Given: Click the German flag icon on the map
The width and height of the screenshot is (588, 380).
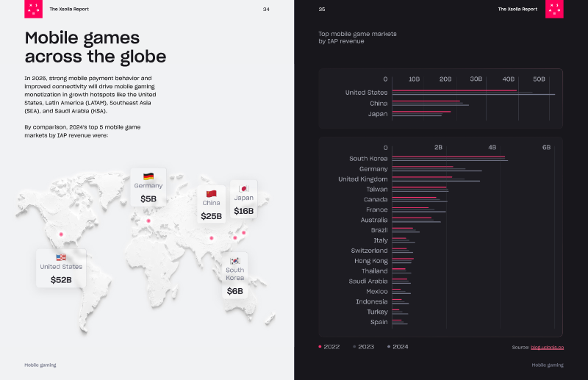Looking at the screenshot, I should [148, 176].
